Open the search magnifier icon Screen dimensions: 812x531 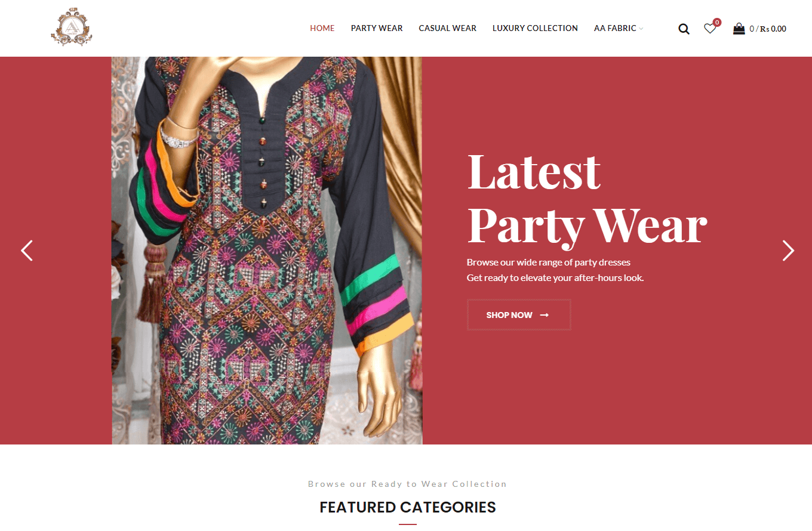coord(684,29)
